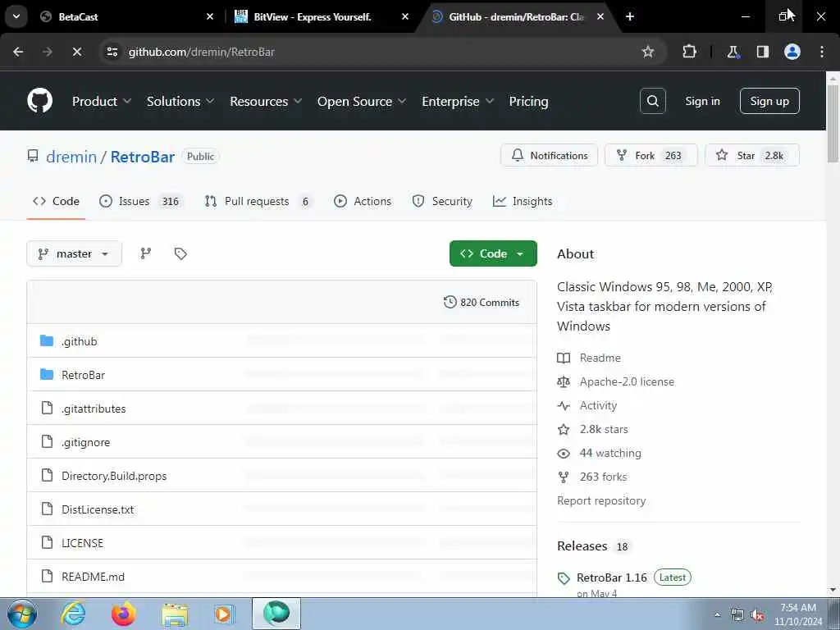The width and height of the screenshot is (840, 630).
Task: Open the tags icon next to branches
Action: coord(180,253)
